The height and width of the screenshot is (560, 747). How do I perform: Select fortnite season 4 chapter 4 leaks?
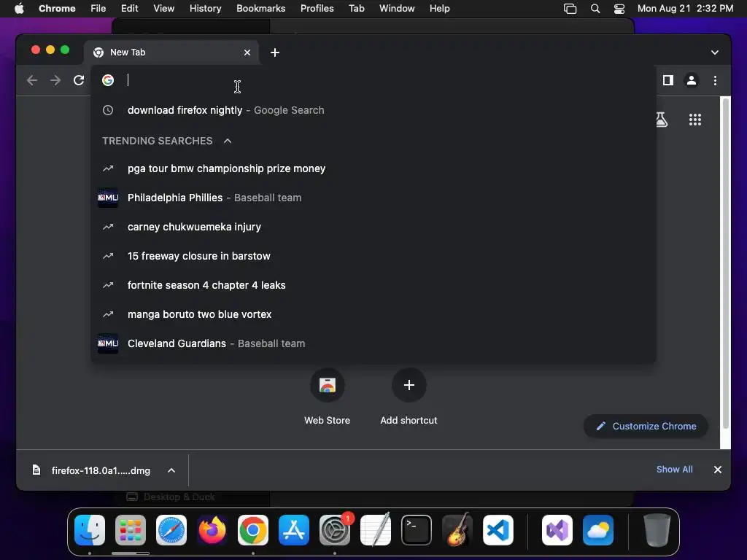click(x=373, y=285)
